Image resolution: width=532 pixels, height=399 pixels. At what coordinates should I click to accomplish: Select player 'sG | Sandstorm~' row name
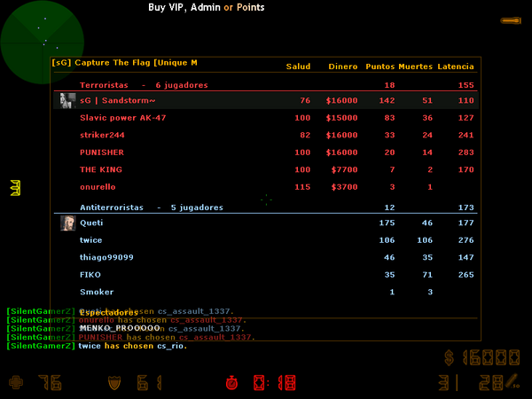coord(117,100)
